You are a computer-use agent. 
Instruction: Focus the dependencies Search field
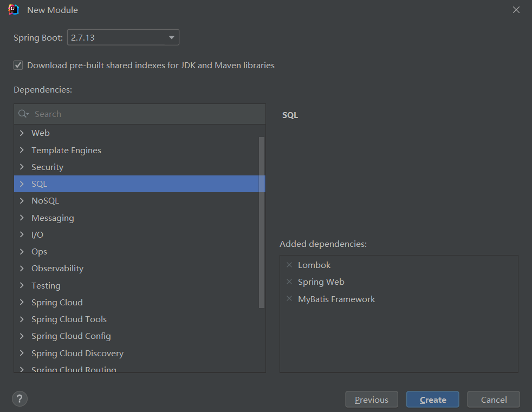[x=146, y=114]
